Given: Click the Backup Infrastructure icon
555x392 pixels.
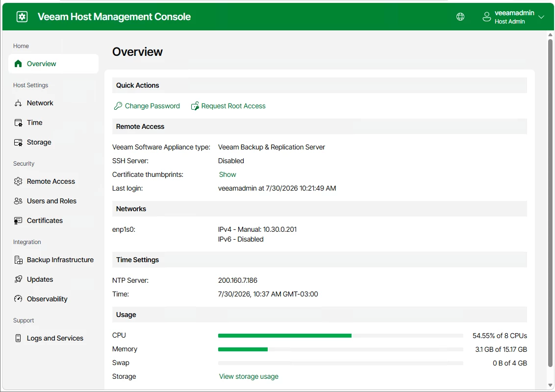Looking at the screenshot, I should point(18,260).
